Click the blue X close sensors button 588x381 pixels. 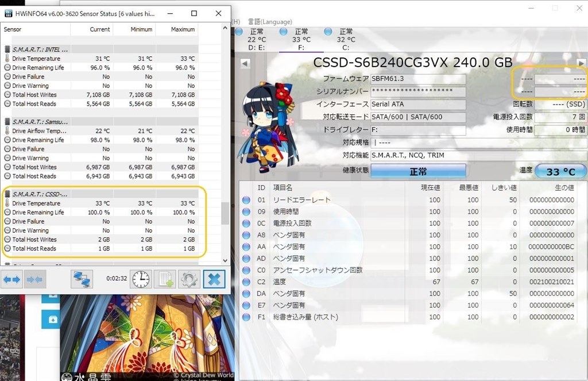pyautogui.click(x=214, y=279)
